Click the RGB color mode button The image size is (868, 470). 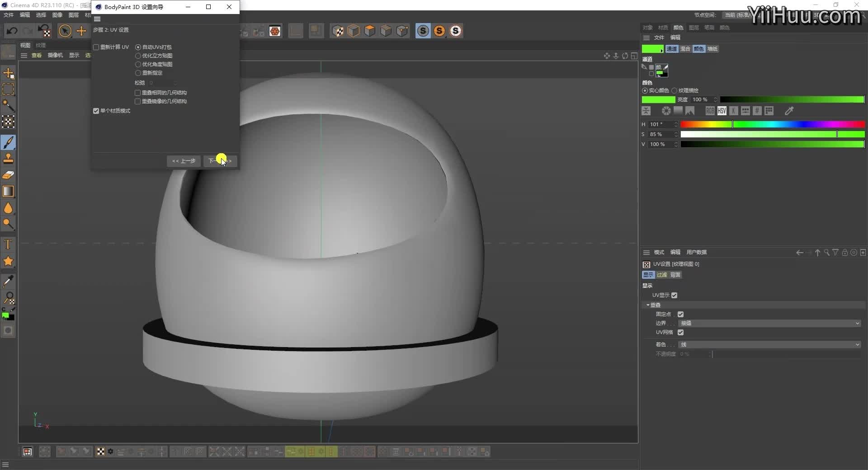pyautogui.click(x=710, y=111)
